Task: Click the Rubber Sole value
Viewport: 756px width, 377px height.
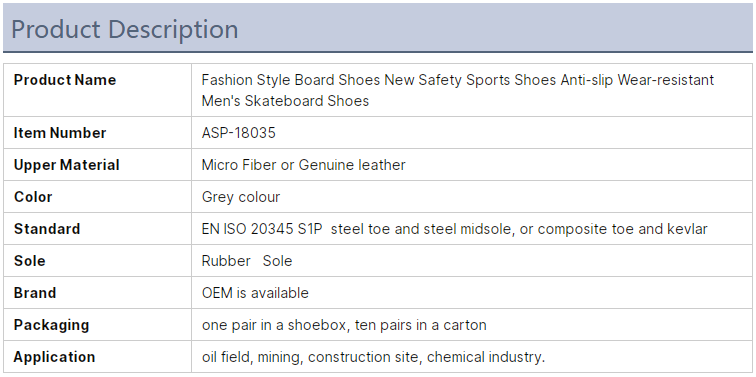Action: pyautogui.click(x=247, y=261)
